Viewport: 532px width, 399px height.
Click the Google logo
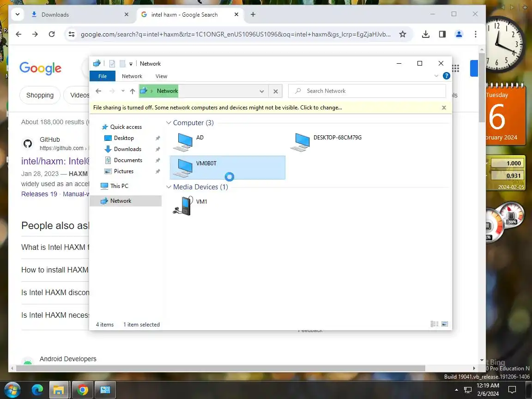(40, 68)
